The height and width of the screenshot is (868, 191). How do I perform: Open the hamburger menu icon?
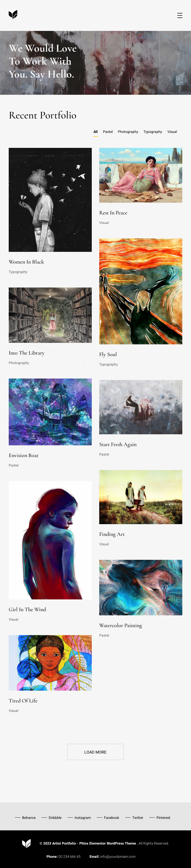point(180,15)
